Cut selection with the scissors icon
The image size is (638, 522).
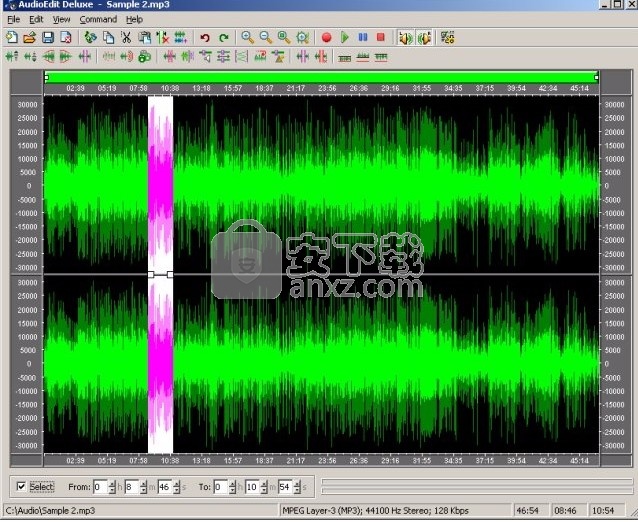tap(126, 37)
